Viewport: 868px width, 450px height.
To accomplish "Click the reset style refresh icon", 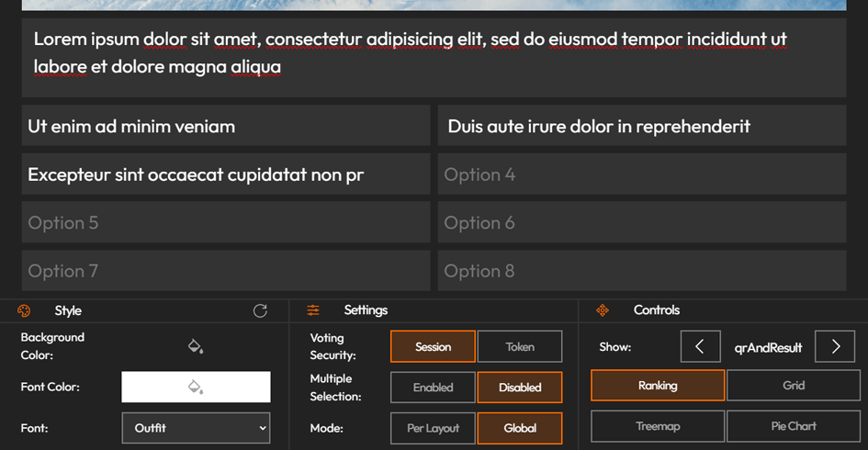I will 260,310.
